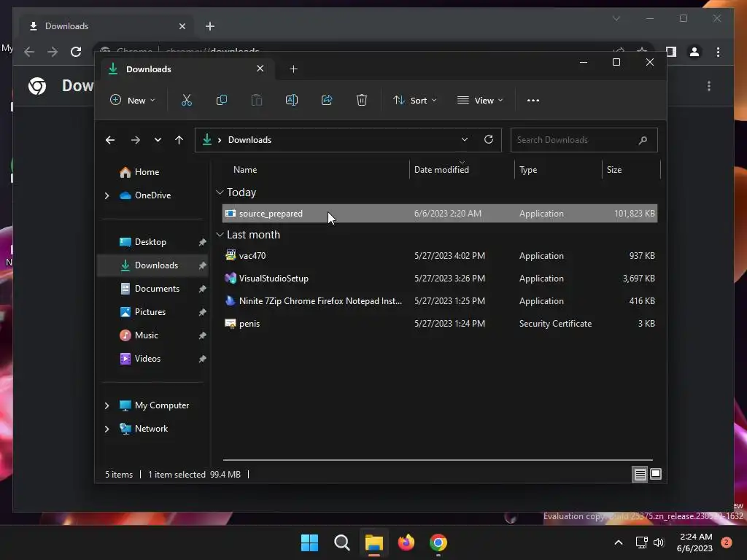The height and width of the screenshot is (560, 747).
Task: Open Chrome profile avatar
Action: [694, 52]
